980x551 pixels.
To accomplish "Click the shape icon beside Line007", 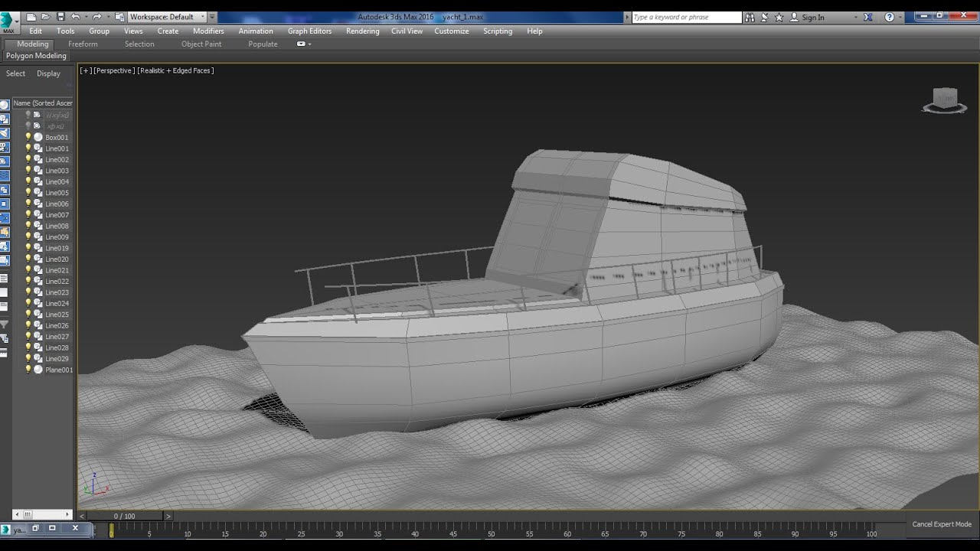I will click(38, 215).
